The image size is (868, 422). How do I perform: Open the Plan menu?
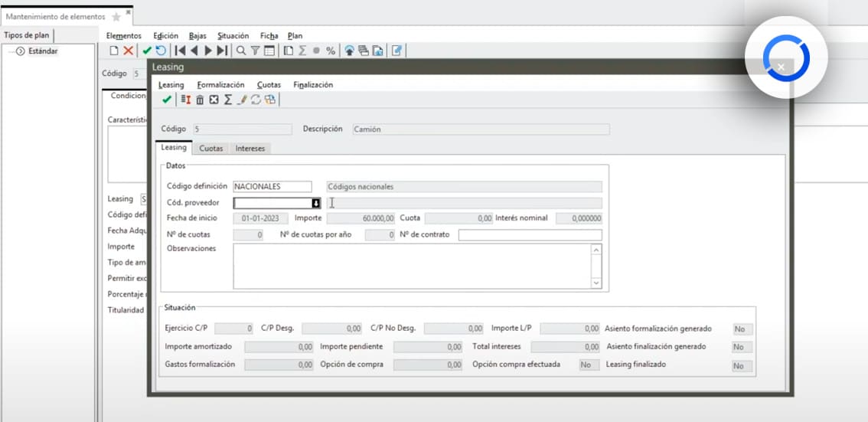tap(295, 35)
